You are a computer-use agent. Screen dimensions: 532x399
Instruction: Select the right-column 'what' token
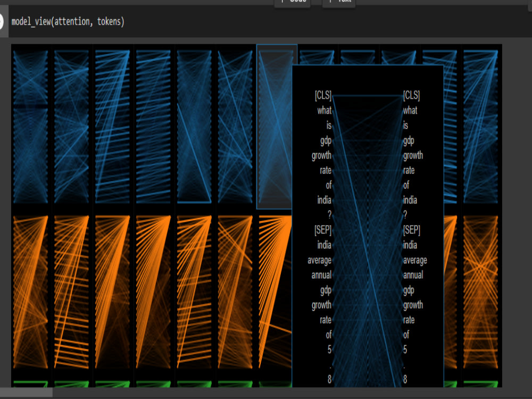pos(410,110)
